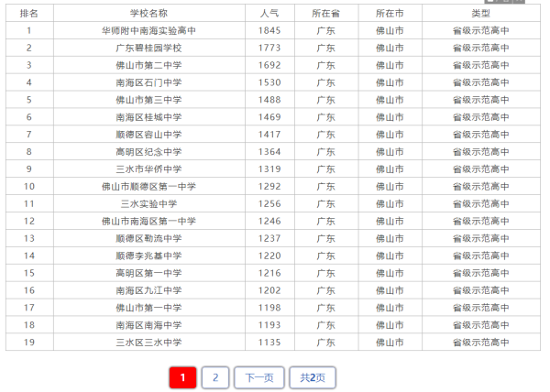The image size is (550, 392).
Task: Open next page with 下一页
Action: pyautogui.click(x=259, y=377)
